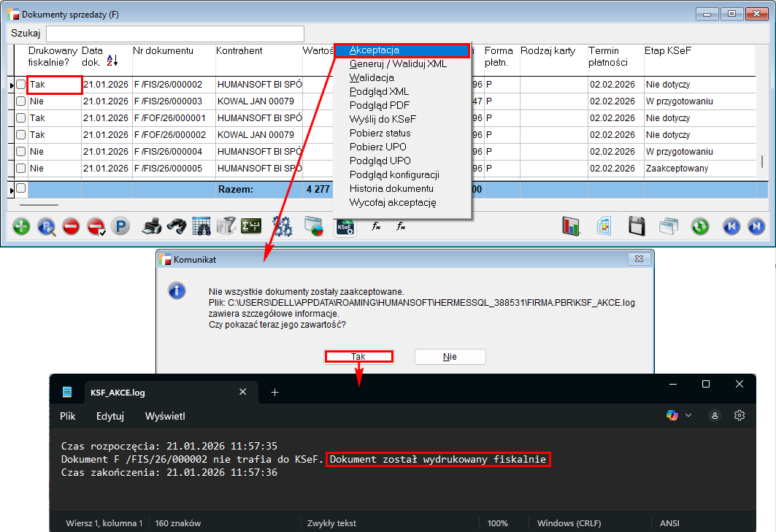Screen dimensions: 776x532
Task: Expand Copilot dropdown arrow in Notepad
Action: click(x=688, y=415)
